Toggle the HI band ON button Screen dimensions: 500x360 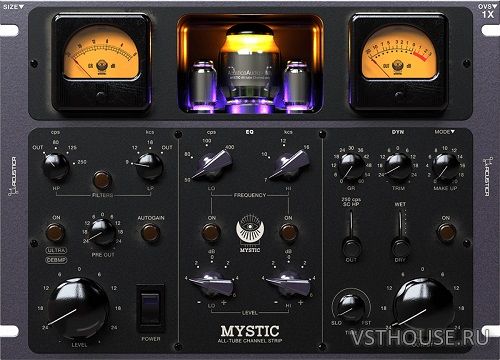coord(288,232)
